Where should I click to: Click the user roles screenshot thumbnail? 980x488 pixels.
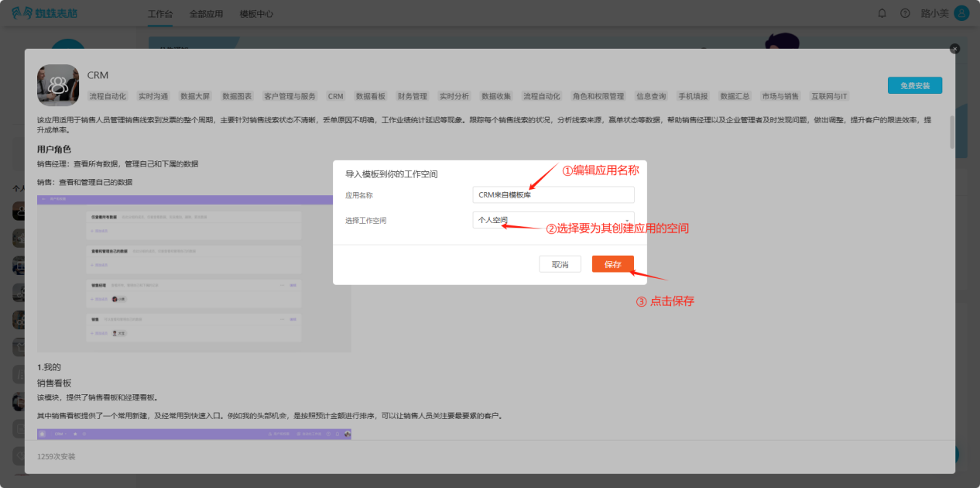click(x=194, y=273)
